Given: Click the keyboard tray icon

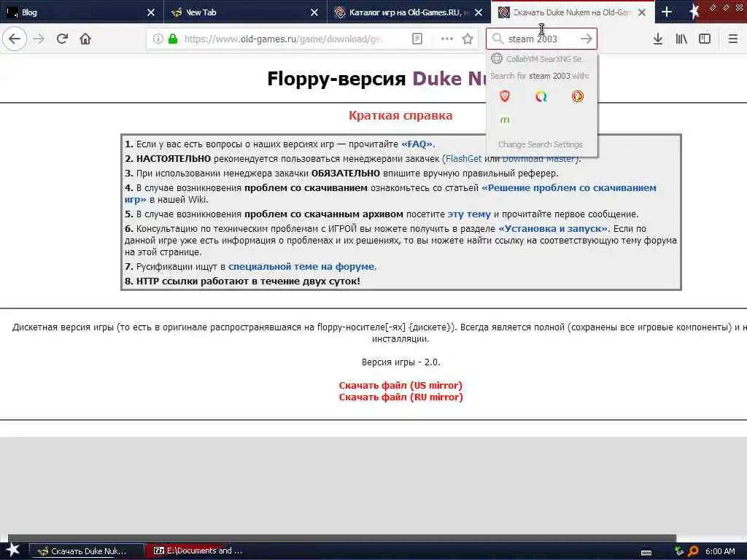Looking at the screenshot, I should coord(646,553).
